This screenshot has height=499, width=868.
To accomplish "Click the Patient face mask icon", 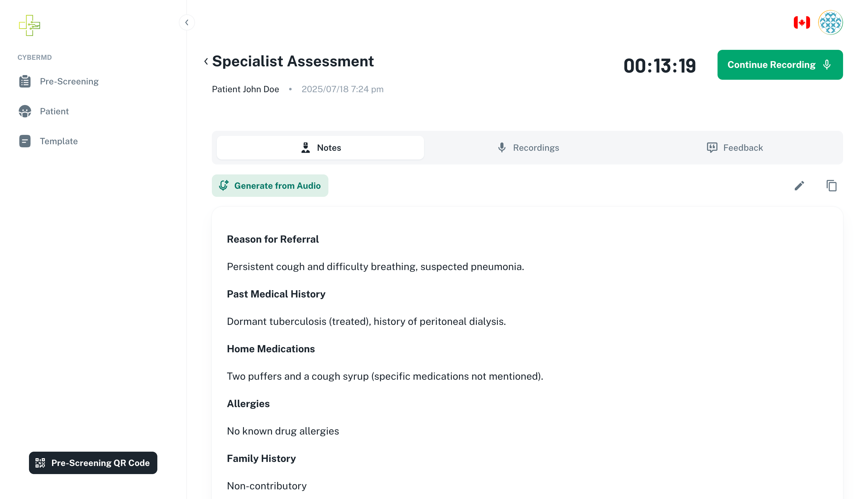I will [x=25, y=112].
